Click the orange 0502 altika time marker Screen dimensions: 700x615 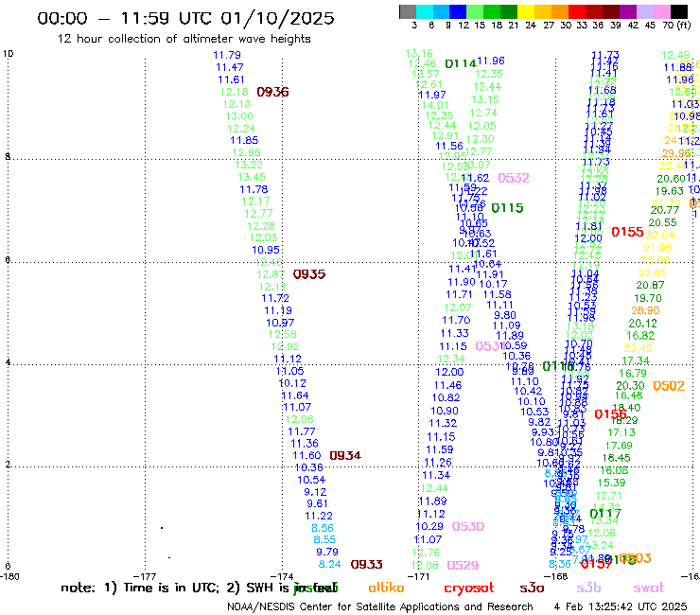tap(669, 386)
